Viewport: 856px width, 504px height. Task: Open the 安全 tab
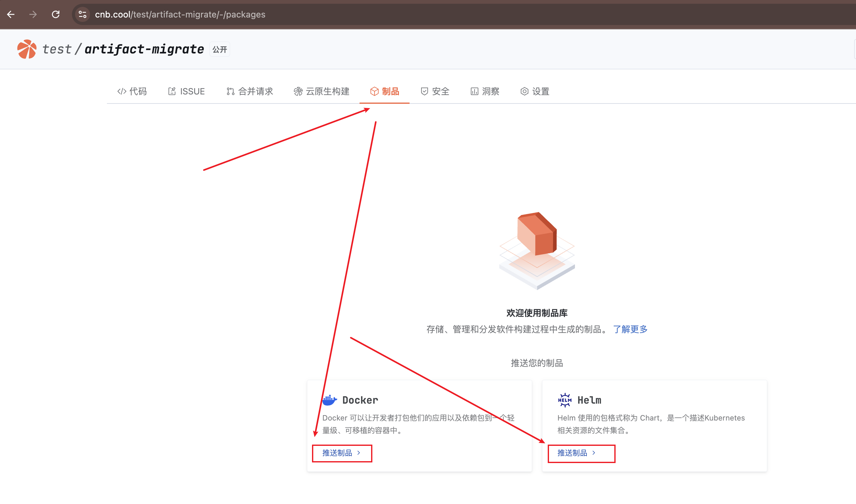(435, 91)
